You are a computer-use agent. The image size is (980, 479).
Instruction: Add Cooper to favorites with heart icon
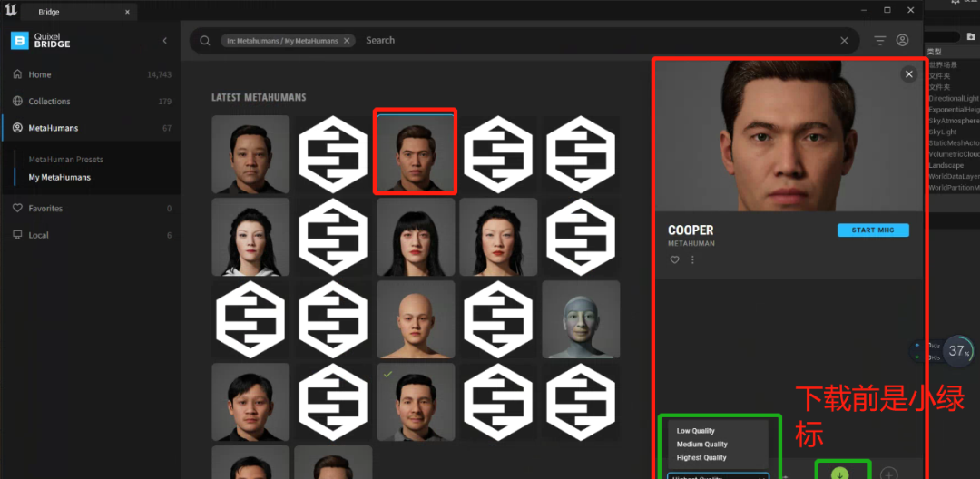[674, 259]
